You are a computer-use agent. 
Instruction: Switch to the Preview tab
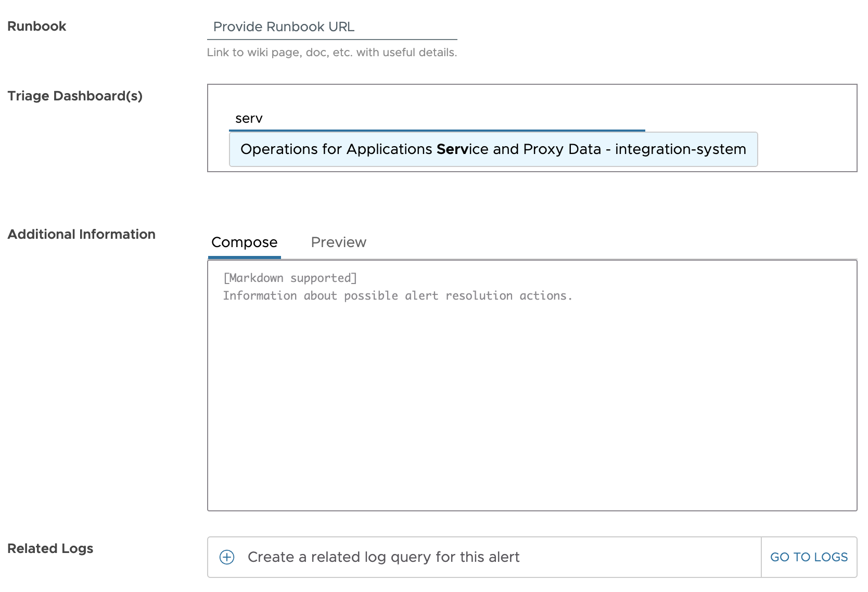click(339, 242)
